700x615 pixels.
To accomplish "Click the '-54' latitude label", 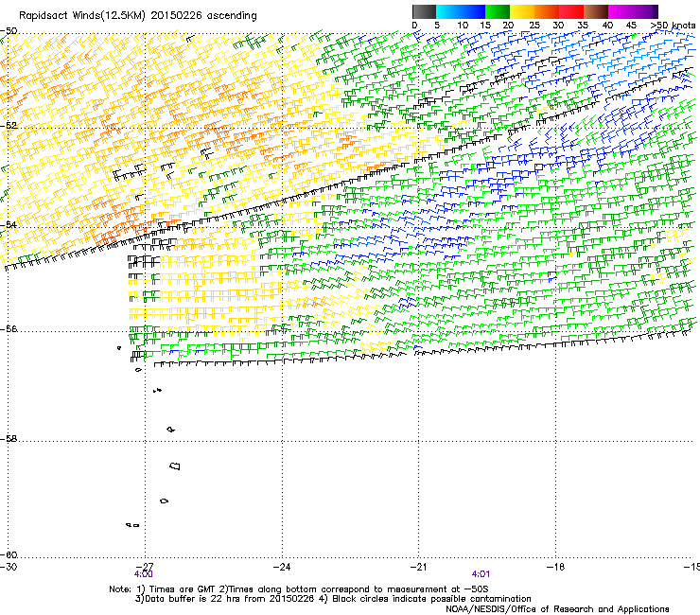I will point(9,224).
